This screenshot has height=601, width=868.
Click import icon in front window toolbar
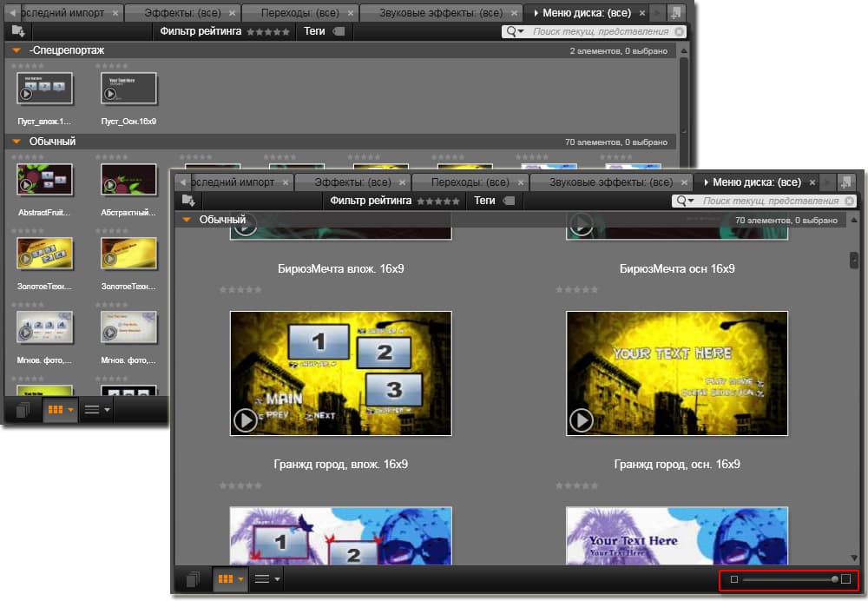[188, 201]
